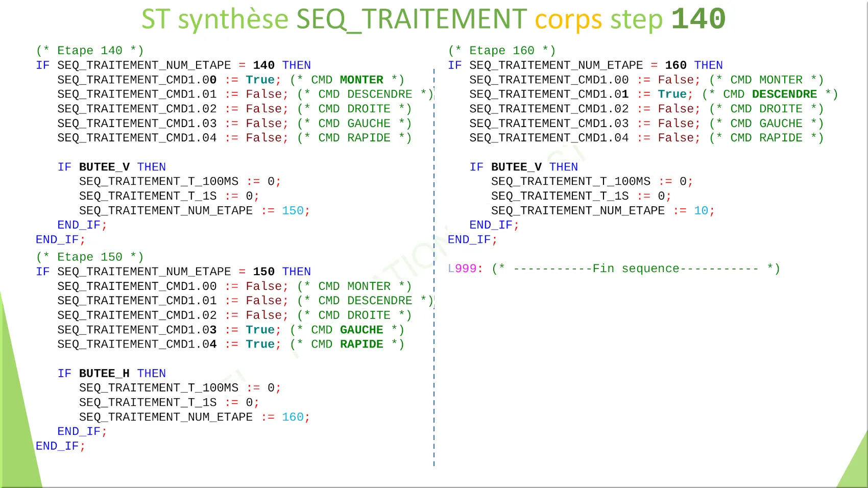Click "CMD MONTER" comment in Etape 160 block
This screenshot has width=868, height=488.
pyautogui.click(x=766, y=80)
